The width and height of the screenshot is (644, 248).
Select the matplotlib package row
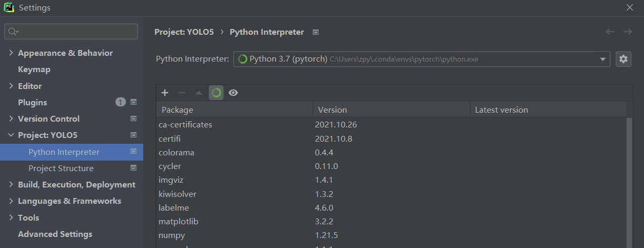(x=391, y=221)
